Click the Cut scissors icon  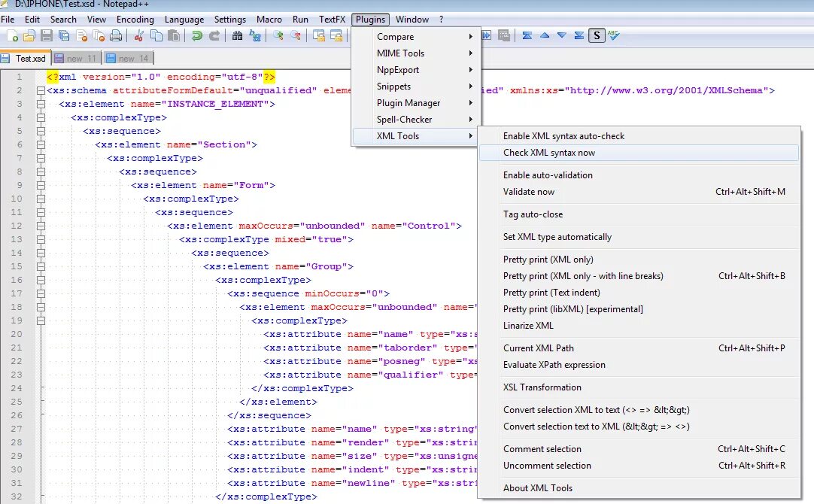click(x=138, y=36)
